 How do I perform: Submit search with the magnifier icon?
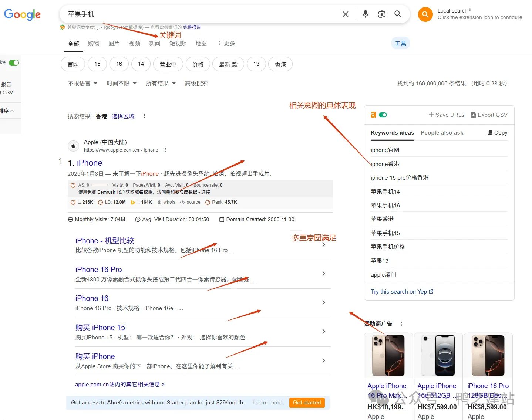coord(398,14)
